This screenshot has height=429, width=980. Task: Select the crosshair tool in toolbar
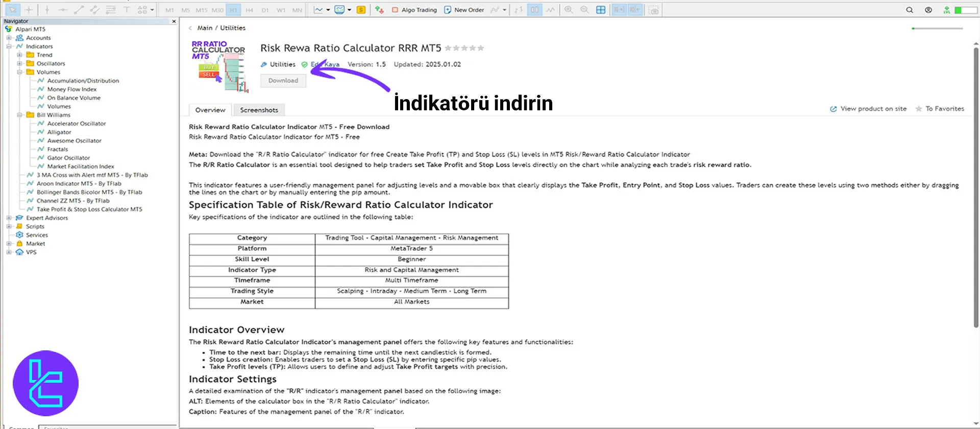(29, 10)
